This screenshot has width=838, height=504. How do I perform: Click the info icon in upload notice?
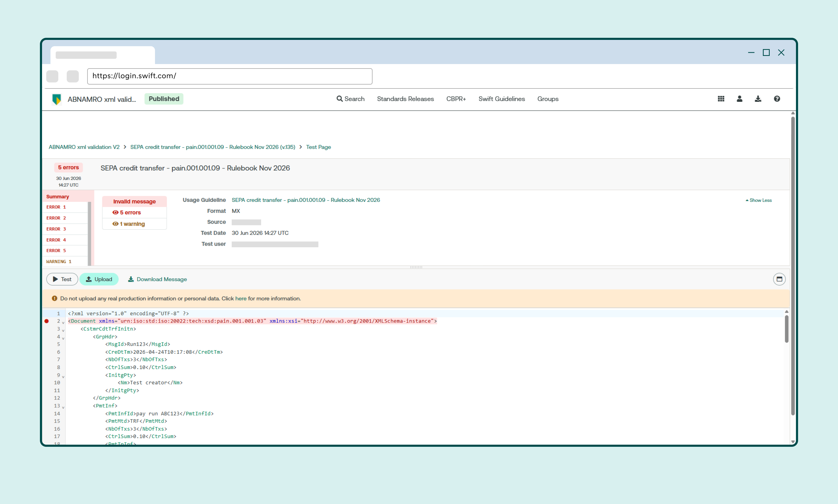coord(54,298)
